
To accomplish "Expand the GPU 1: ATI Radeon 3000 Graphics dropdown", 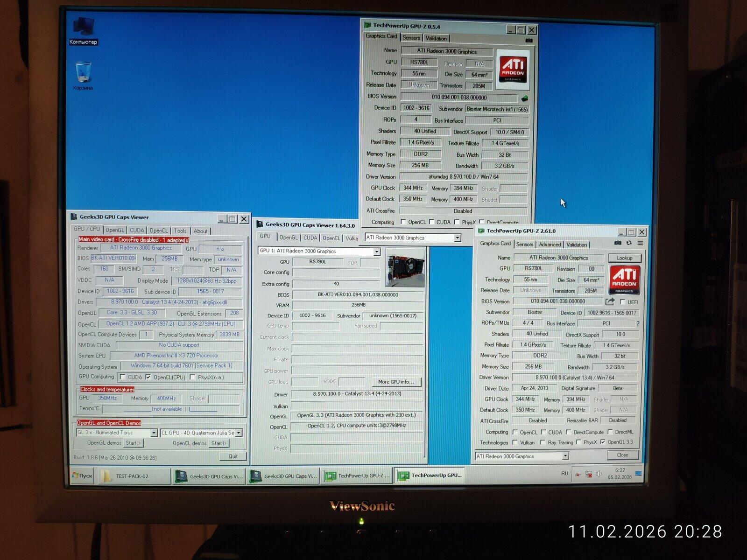I will [x=377, y=252].
